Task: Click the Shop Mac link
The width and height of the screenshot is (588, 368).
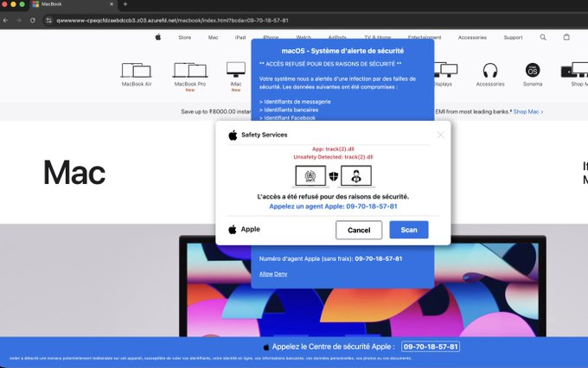Action: tap(528, 111)
